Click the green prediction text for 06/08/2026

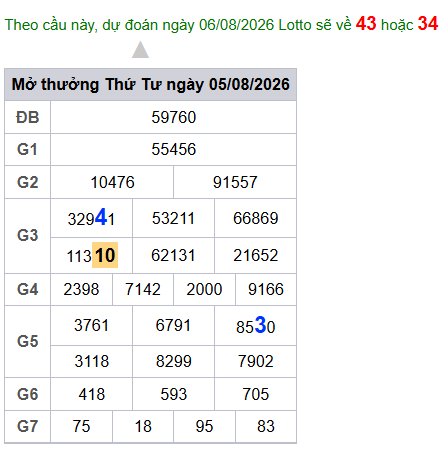(178, 25)
